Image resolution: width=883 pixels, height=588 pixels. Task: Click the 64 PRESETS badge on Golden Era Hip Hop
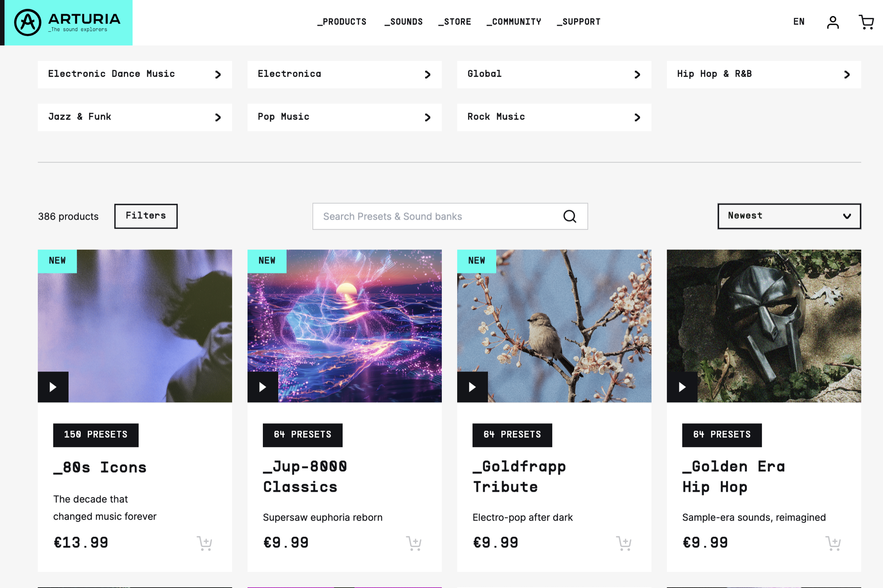click(722, 435)
